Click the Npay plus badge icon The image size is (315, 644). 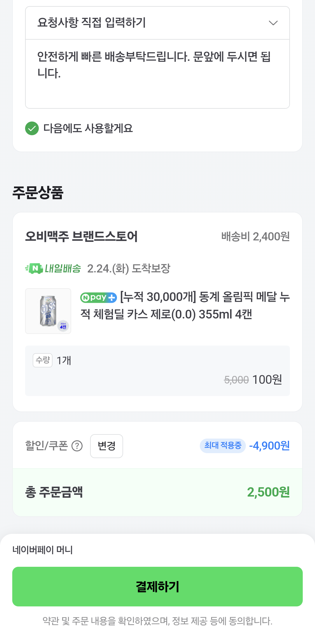[99, 298]
